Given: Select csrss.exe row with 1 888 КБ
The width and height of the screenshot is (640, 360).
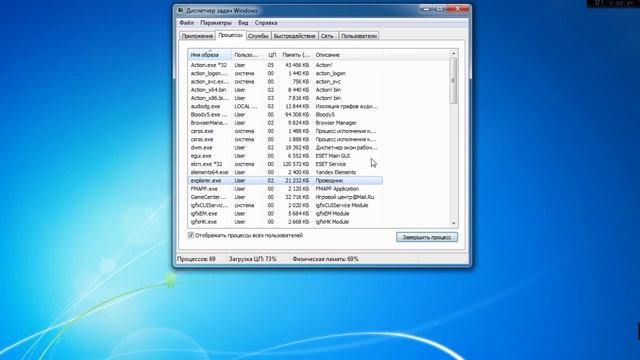Looking at the screenshot, I should [285, 139].
